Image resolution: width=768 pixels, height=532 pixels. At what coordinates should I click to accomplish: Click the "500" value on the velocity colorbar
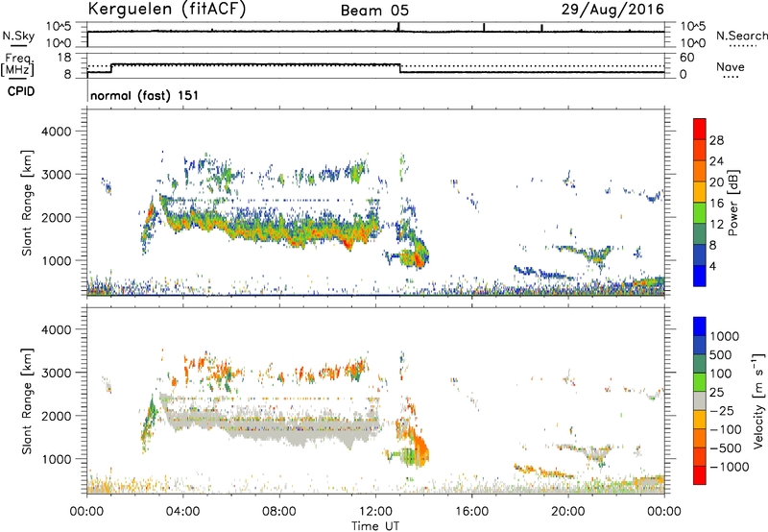click(720, 354)
